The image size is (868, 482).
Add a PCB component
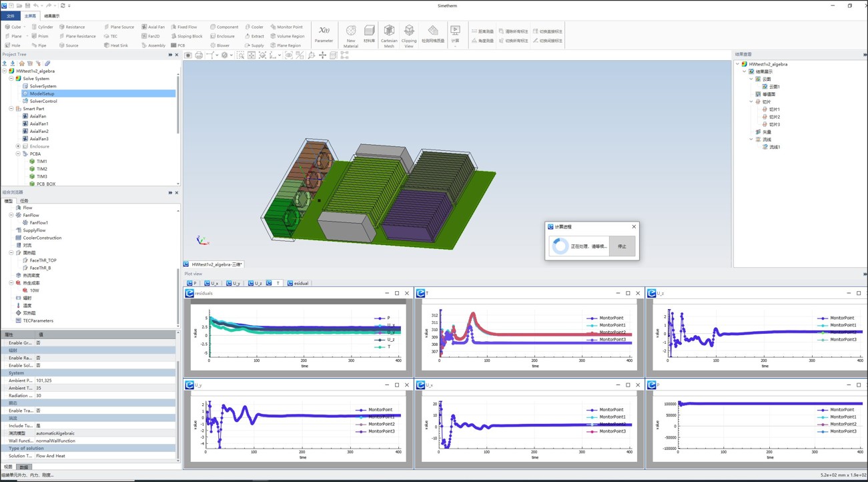coord(177,45)
